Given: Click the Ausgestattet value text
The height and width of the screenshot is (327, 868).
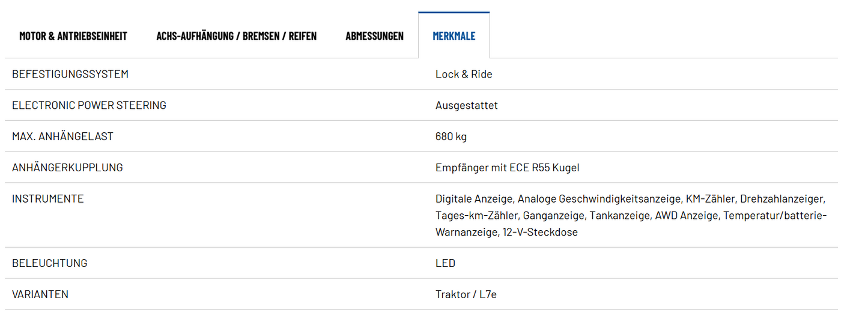Looking at the screenshot, I should (466, 106).
